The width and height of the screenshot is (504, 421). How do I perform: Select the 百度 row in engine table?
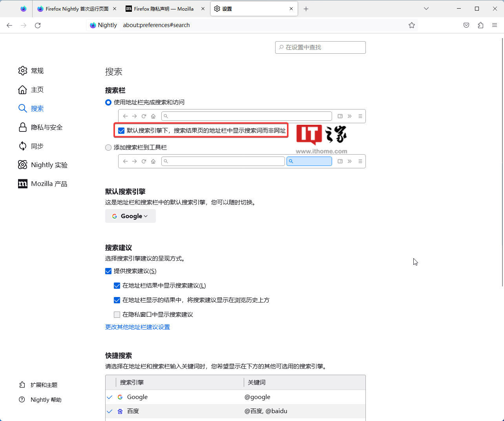(x=236, y=411)
